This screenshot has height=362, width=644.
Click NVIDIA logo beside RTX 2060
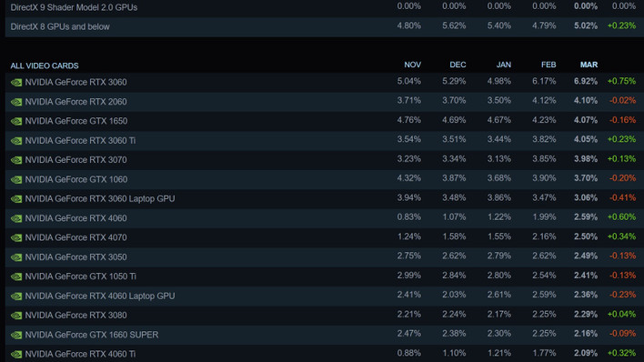pyautogui.click(x=16, y=102)
